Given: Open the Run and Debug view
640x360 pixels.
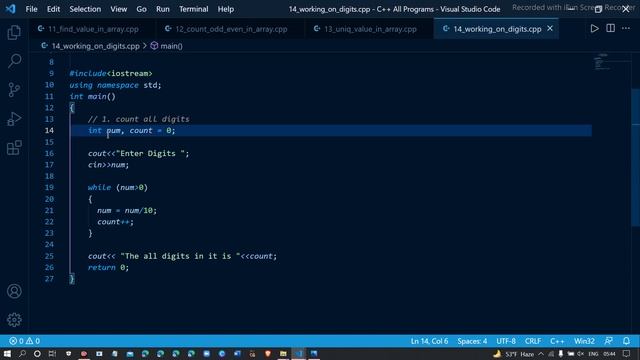Looking at the screenshot, I should 14,119.
